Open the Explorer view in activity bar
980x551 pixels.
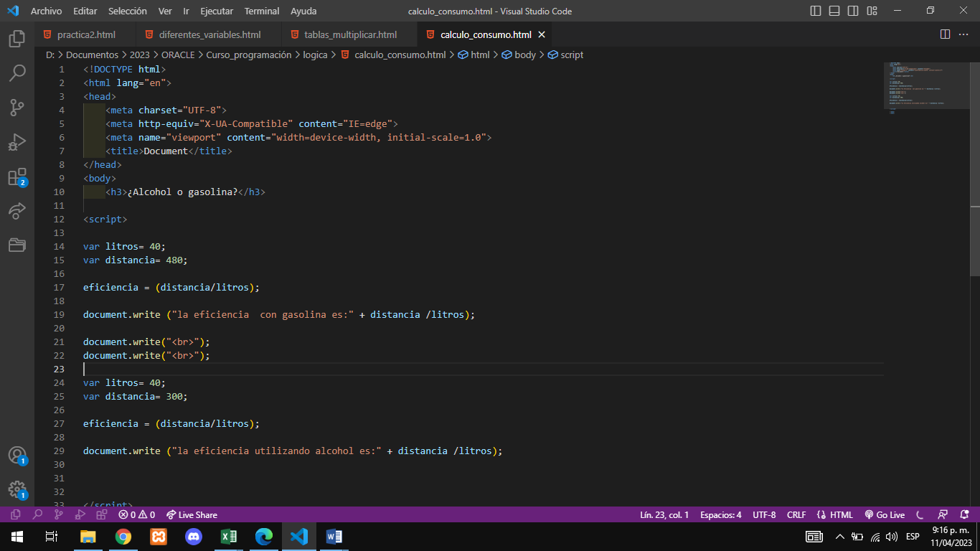(x=17, y=38)
